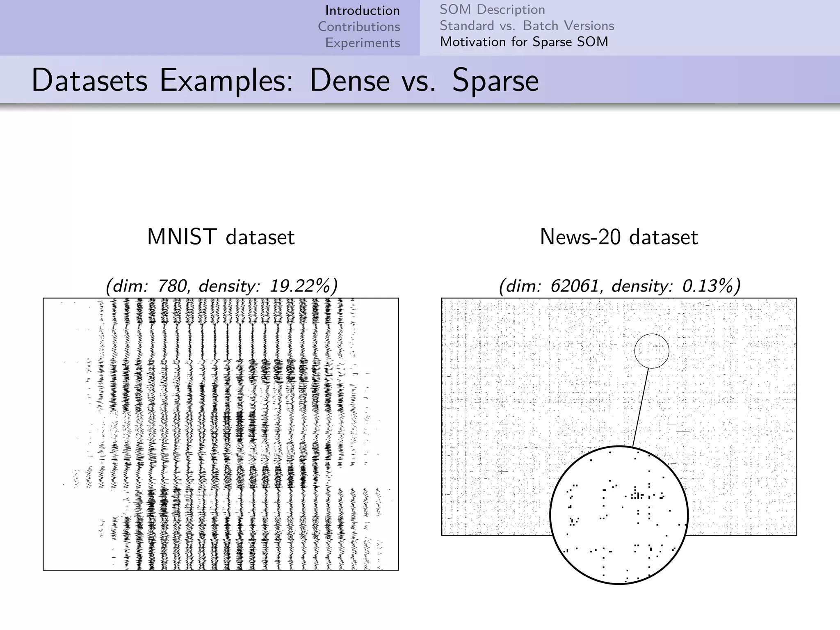Click the word Datasets in the slide title
Image resolution: width=840 pixels, height=630 pixels.
point(89,80)
